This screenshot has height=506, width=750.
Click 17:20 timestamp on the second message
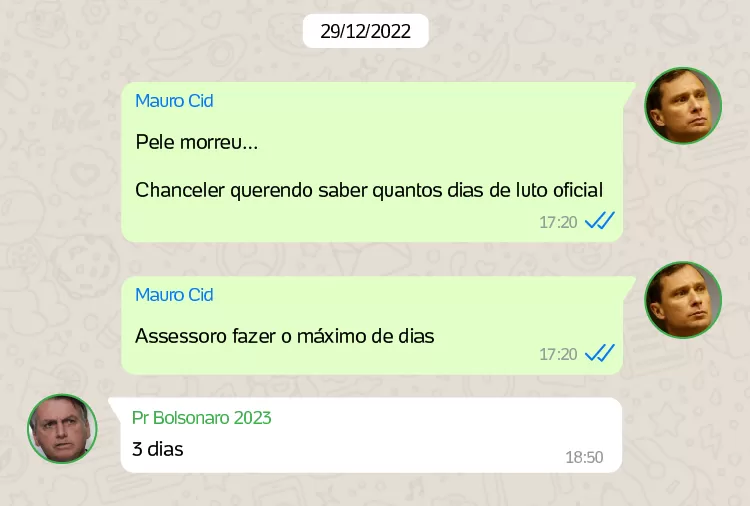coord(558,354)
